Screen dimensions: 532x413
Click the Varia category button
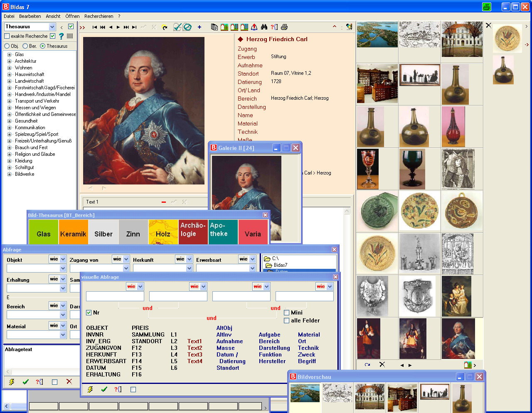[253, 232]
